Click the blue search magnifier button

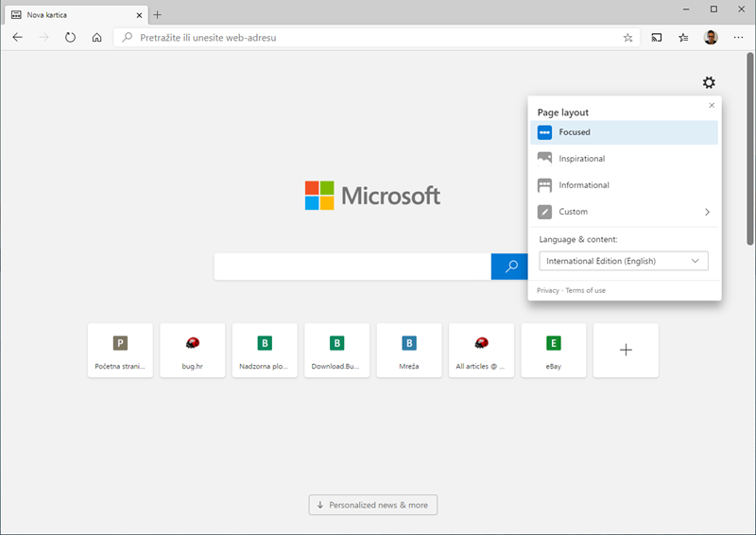click(x=511, y=267)
